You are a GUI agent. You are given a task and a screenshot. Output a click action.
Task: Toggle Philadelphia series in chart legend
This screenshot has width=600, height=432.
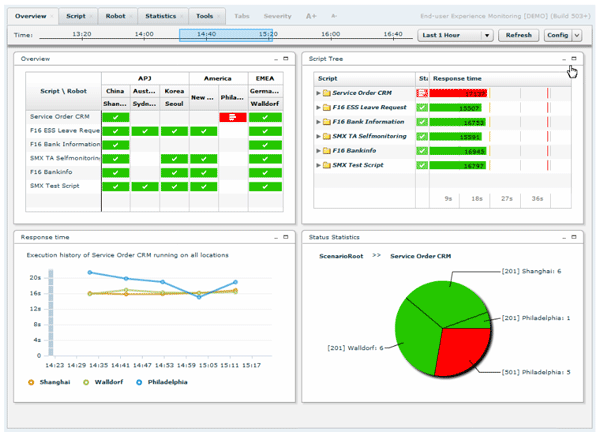[x=162, y=382]
